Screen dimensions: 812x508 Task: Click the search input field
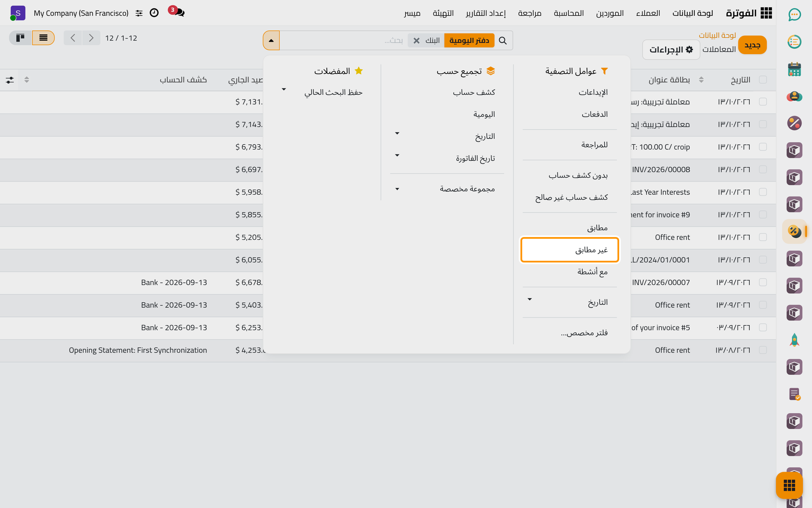pos(343,41)
